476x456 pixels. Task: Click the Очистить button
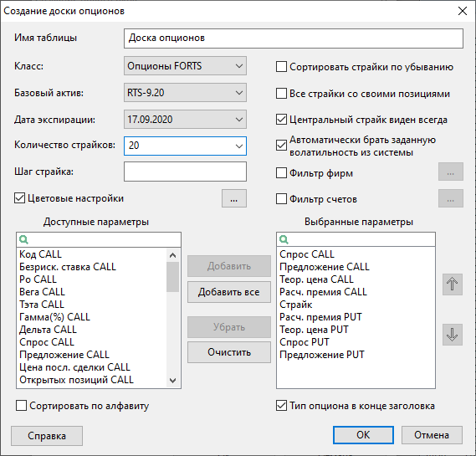pos(229,352)
